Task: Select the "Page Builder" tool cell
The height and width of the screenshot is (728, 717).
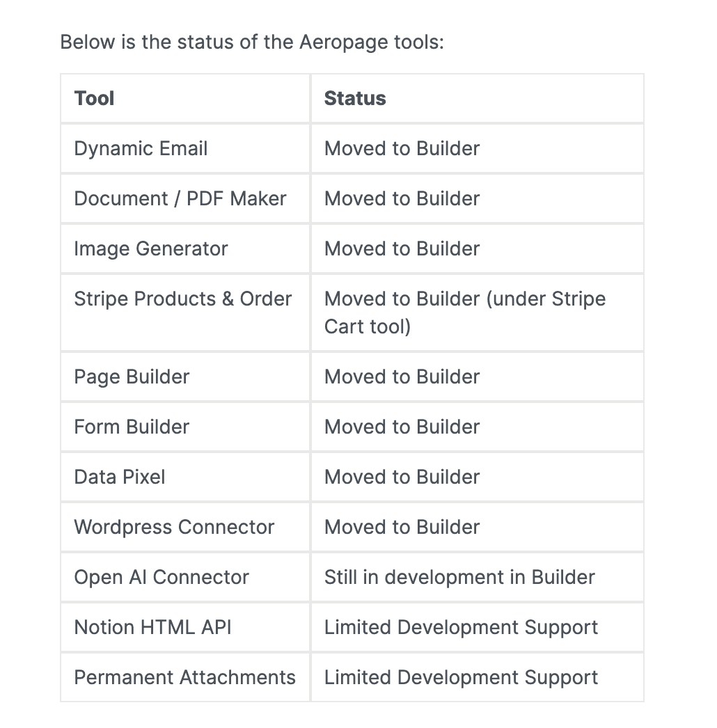Action: pyautogui.click(x=132, y=377)
